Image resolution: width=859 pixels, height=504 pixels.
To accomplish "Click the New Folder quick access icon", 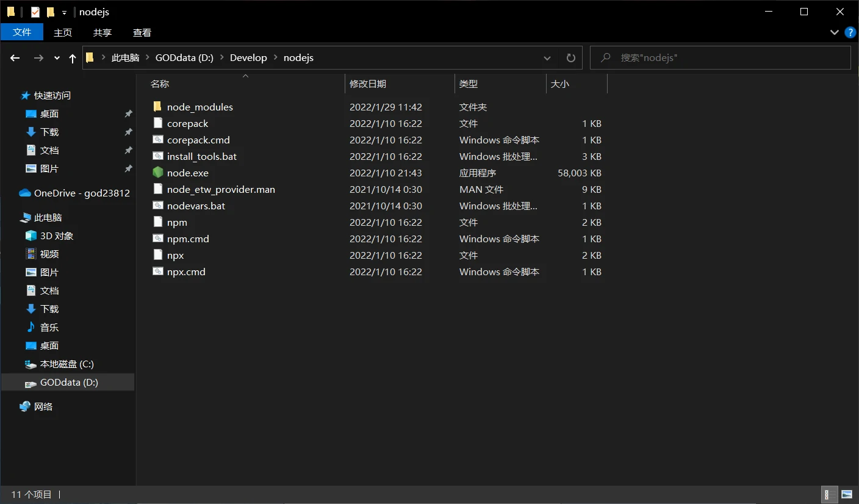I will point(51,12).
